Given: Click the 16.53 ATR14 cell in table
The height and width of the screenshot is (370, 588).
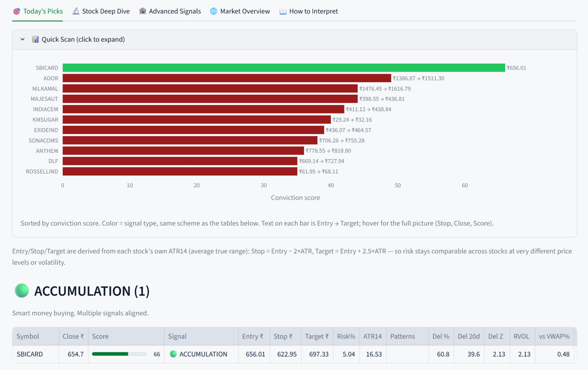Looking at the screenshot, I should (373, 354).
